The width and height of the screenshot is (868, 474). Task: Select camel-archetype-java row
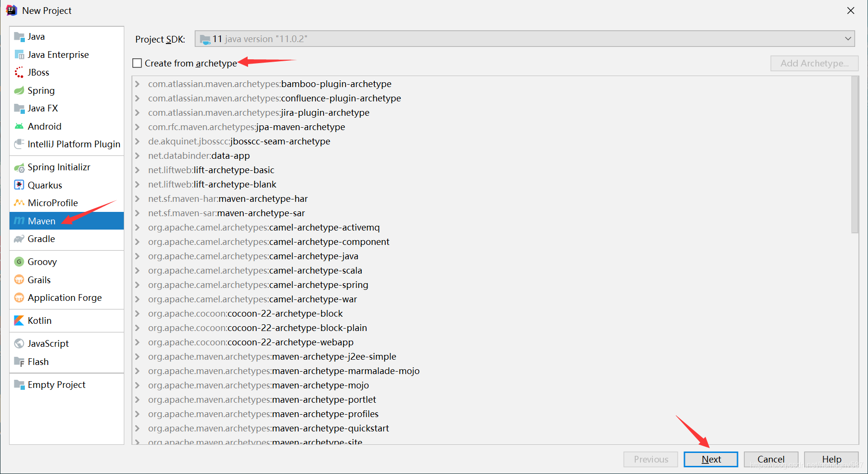point(491,256)
